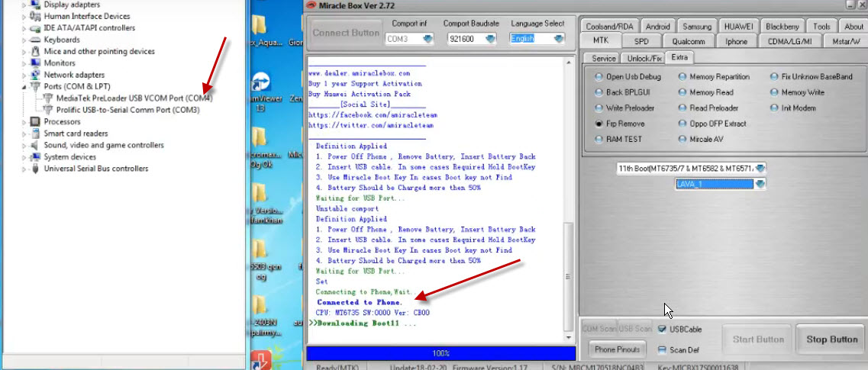Image resolution: width=868 pixels, height=370 pixels.
Task: Click the MediaTek PreLoader port icon
Action: coord(47,98)
